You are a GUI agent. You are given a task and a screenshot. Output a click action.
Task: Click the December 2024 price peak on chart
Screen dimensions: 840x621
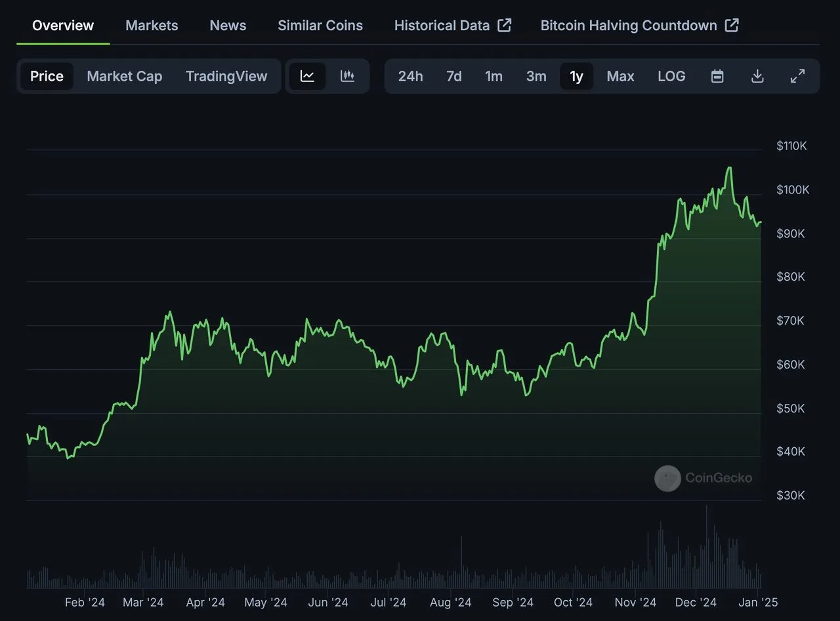click(729, 168)
